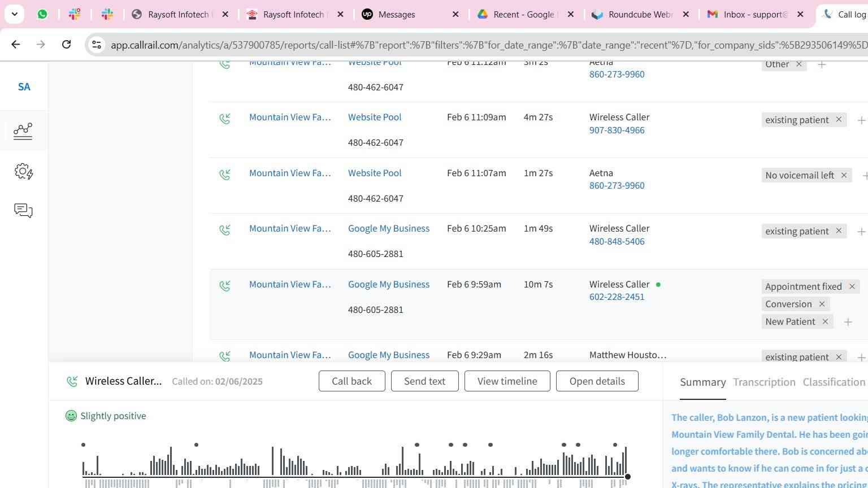This screenshot has width=868, height=488.
Task: Go back to previous page
Action: point(16,44)
